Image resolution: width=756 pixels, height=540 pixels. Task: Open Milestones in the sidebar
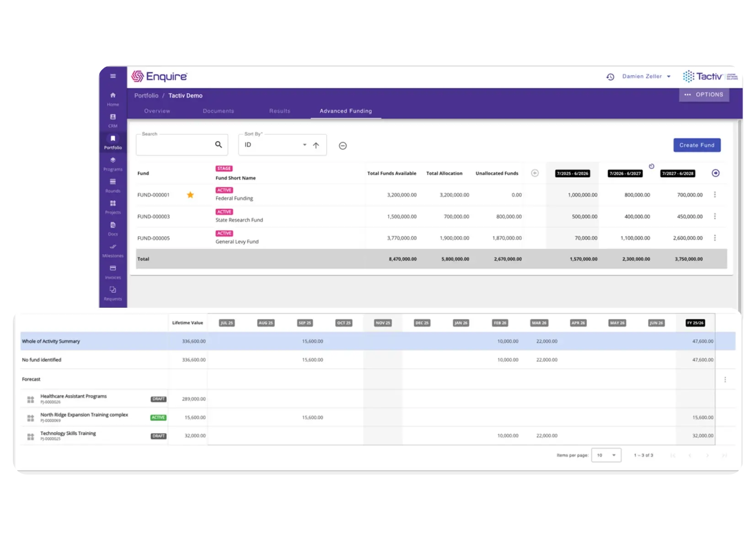pyautogui.click(x=113, y=251)
